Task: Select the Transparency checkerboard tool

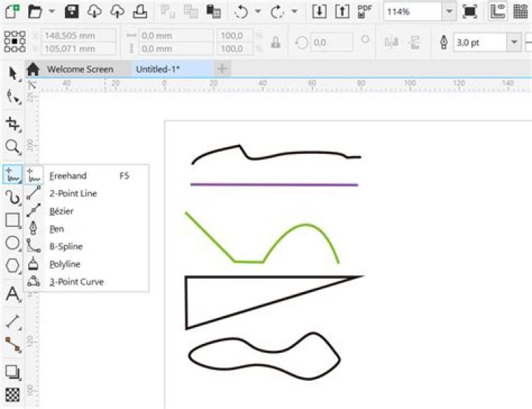Action: point(13,395)
